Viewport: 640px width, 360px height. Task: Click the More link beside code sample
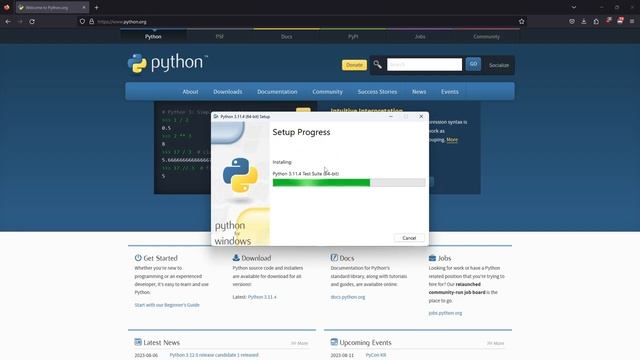click(452, 140)
